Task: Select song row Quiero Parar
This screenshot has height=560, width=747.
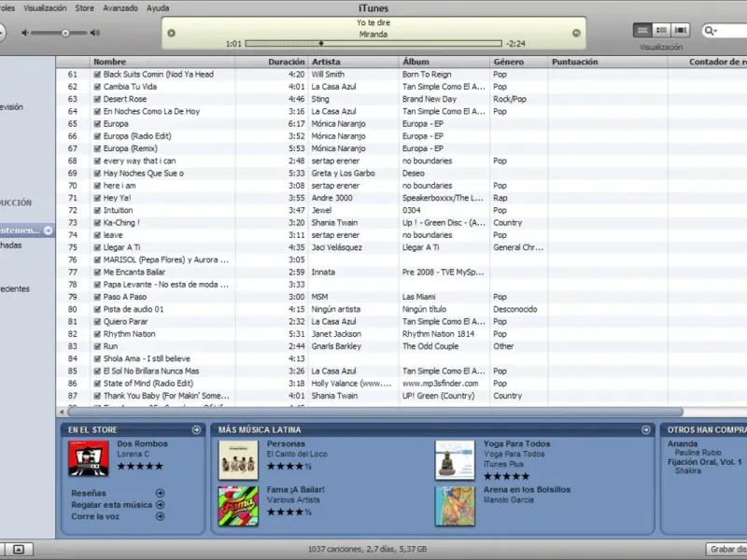Action: (x=402, y=322)
